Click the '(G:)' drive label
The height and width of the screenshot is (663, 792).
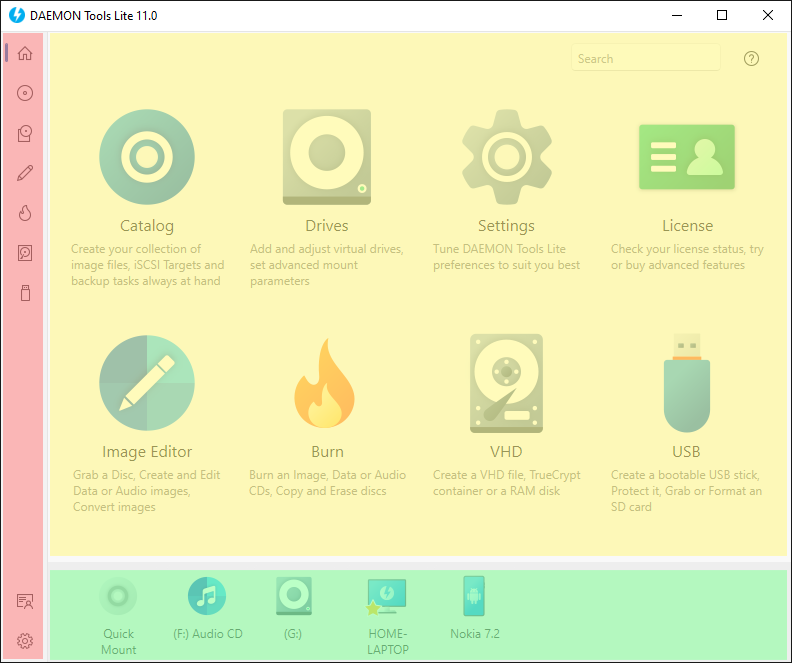pos(293,634)
